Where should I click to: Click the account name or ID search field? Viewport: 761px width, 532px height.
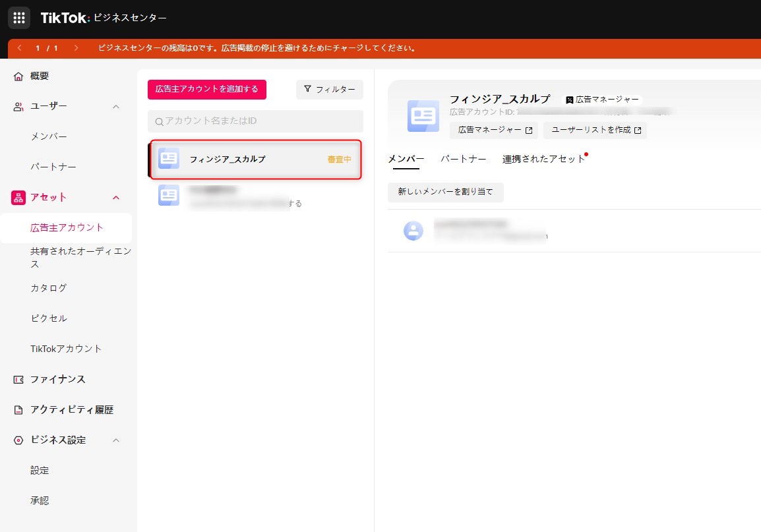click(256, 121)
